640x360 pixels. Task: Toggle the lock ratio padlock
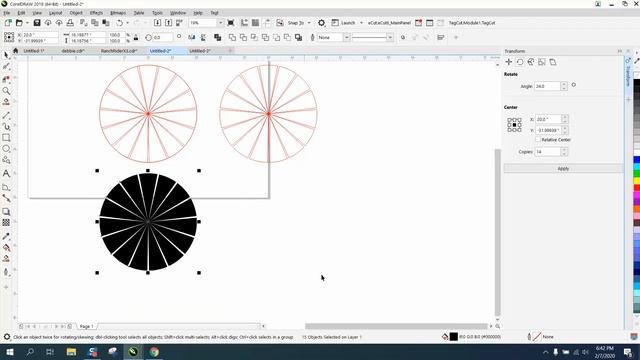click(136, 38)
